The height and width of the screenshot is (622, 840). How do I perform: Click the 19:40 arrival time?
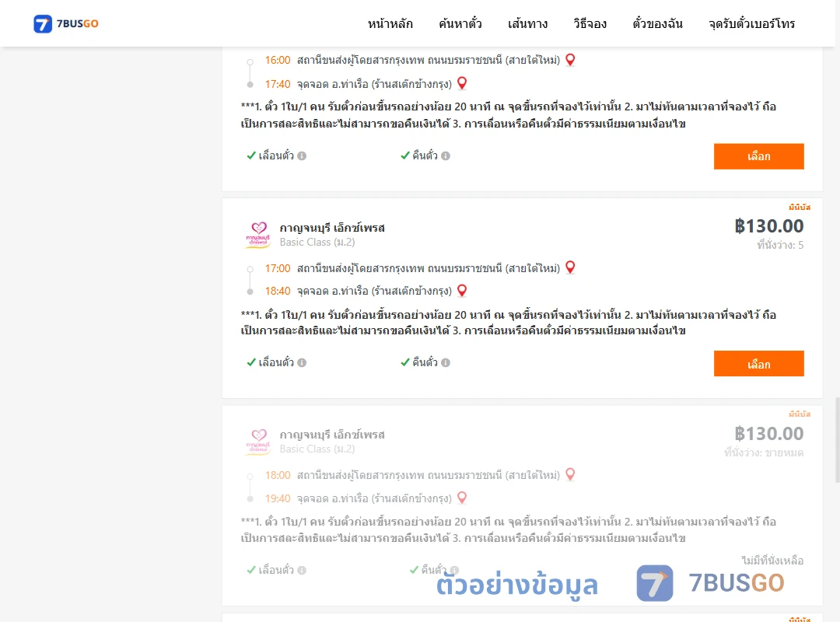tap(278, 499)
